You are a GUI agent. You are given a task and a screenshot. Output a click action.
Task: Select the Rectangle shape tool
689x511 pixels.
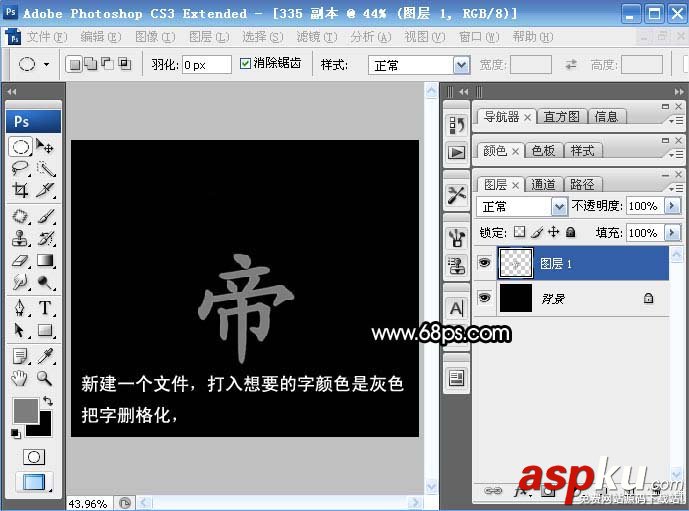(45, 330)
